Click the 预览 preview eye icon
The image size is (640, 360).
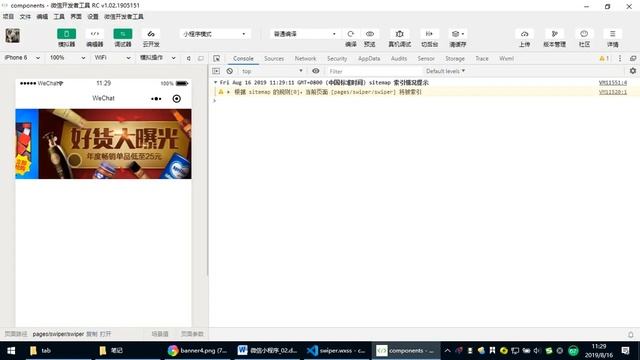pyautogui.click(x=370, y=34)
